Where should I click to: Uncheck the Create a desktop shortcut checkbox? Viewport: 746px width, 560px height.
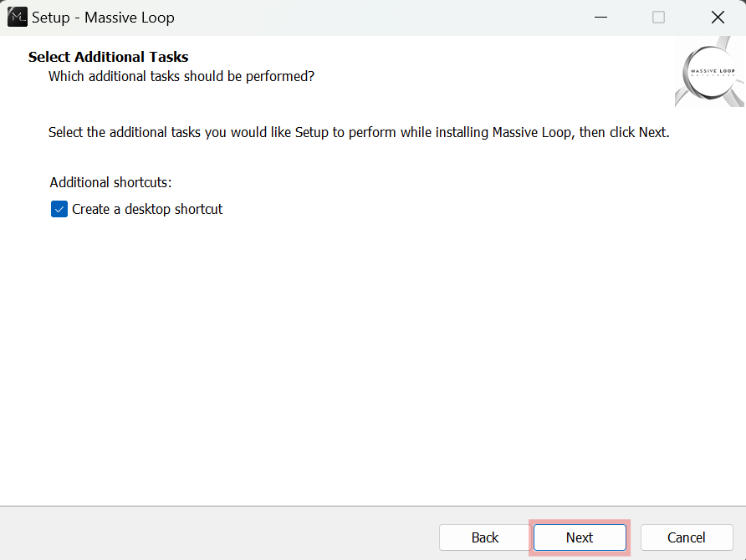coord(59,209)
